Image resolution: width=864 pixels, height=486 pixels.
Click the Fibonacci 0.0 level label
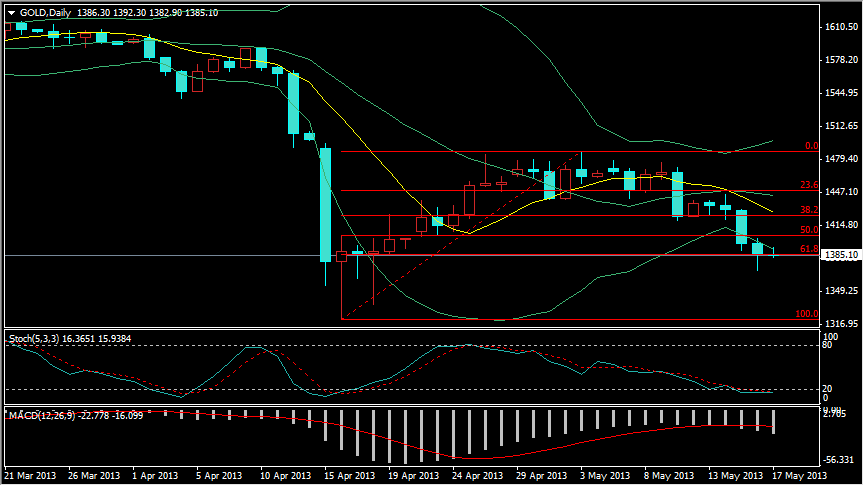point(812,146)
